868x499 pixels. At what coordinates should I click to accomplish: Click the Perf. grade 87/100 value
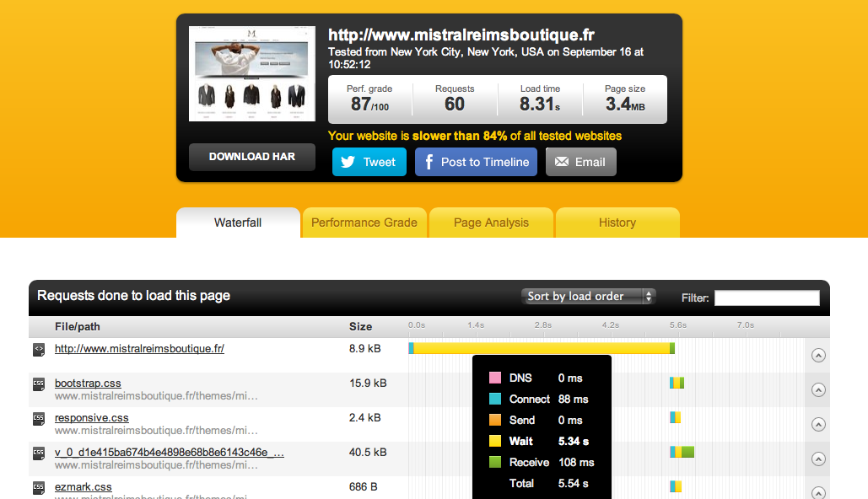click(x=369, y=104)
